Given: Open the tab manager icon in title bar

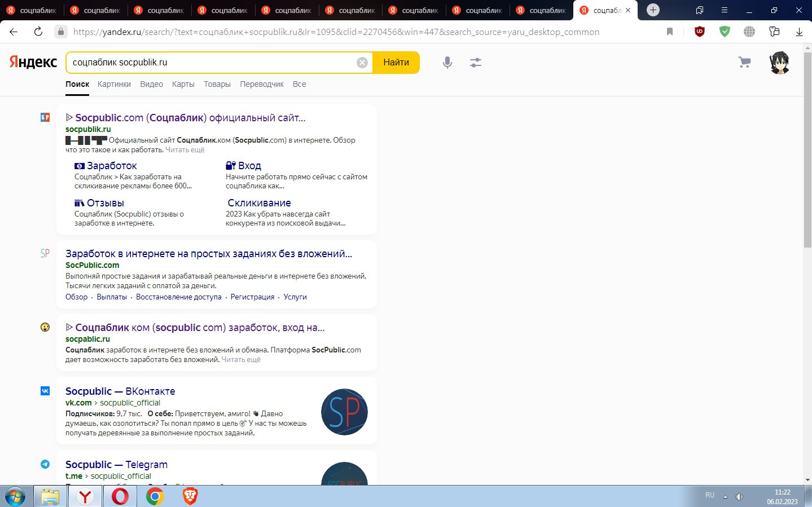Looking at the screenshot, I should [700, 10].
